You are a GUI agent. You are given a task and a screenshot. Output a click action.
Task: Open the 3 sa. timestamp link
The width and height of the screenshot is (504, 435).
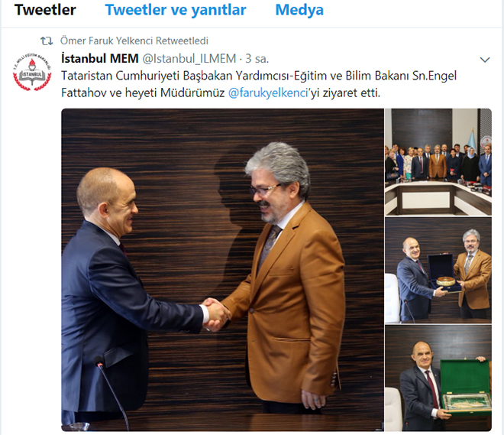point(257,59)
